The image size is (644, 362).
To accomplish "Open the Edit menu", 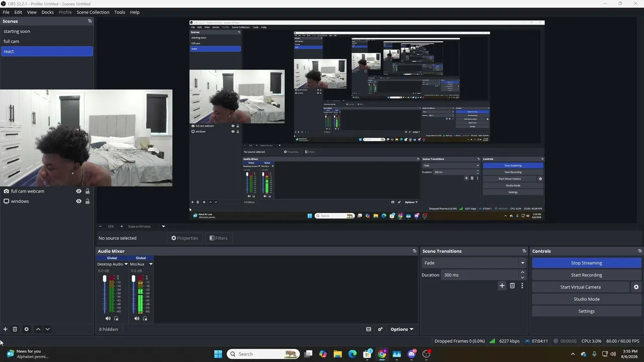I will [x=18, y=12].
